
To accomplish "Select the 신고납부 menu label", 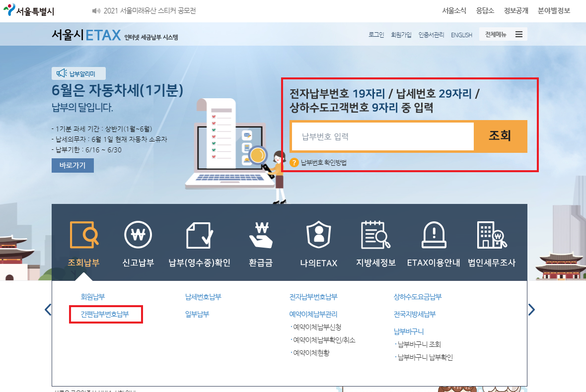I will click(138, 263).
